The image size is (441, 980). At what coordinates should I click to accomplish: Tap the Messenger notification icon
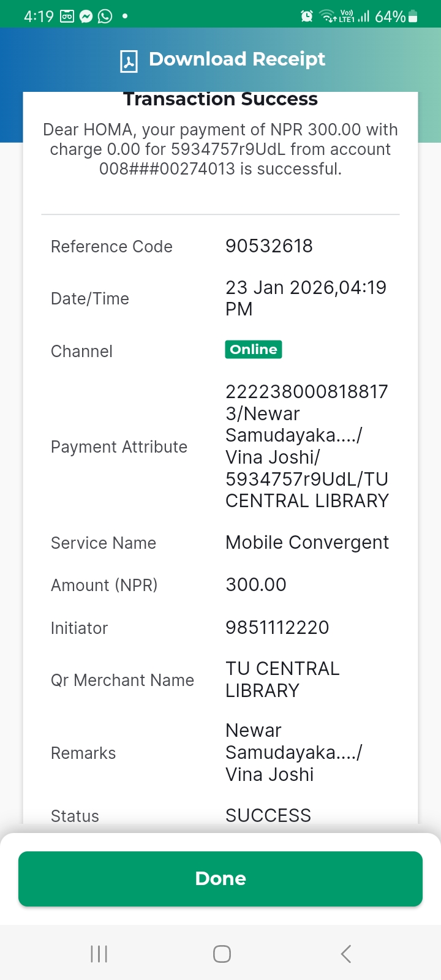(x=86, y=17)
